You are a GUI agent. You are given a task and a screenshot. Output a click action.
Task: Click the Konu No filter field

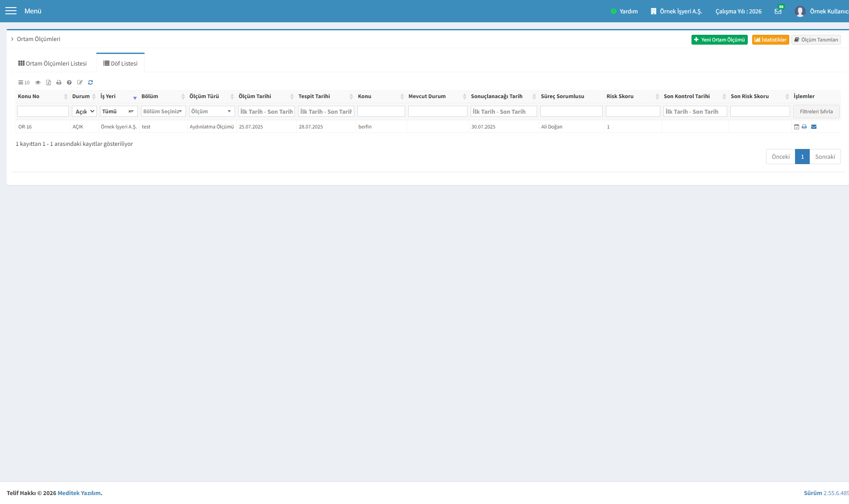tap(43, 112)
